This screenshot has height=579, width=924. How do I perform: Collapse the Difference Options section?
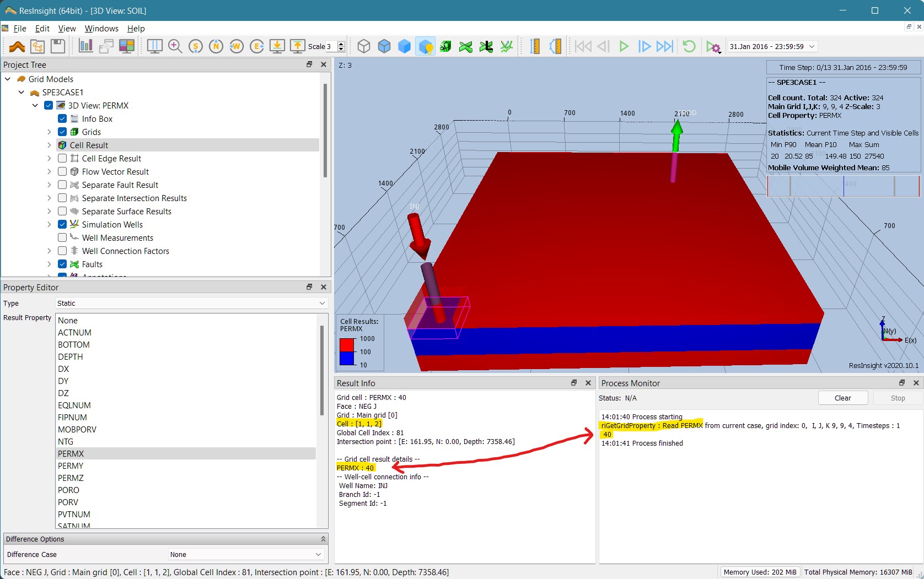tap(323, 539)
